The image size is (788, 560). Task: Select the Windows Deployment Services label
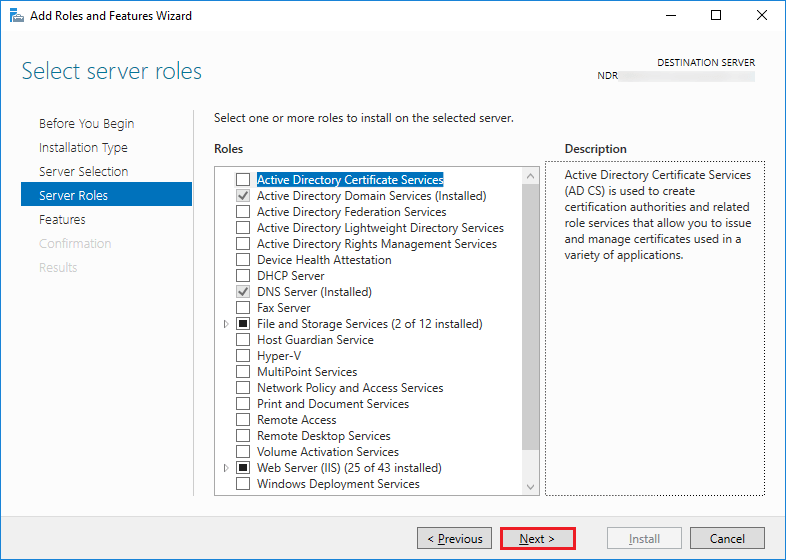tap(338, 484)
